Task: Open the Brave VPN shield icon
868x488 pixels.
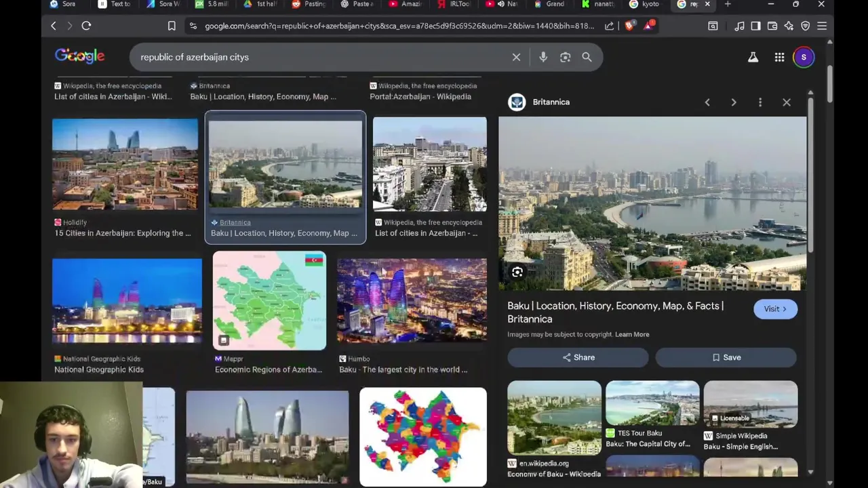Action: coord(806,26)
